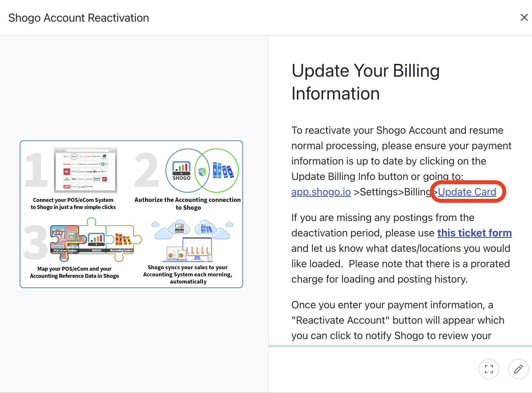The height and width of the screenshot is (393, 532).
Task: Open the "this ticket form" link
Action: tap(474, 233)
